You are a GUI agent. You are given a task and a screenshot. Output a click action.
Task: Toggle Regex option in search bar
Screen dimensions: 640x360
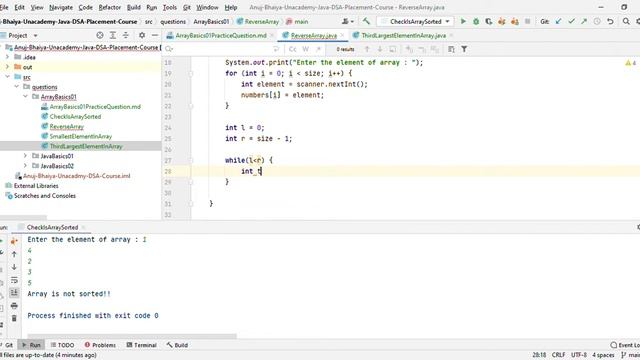318,49
